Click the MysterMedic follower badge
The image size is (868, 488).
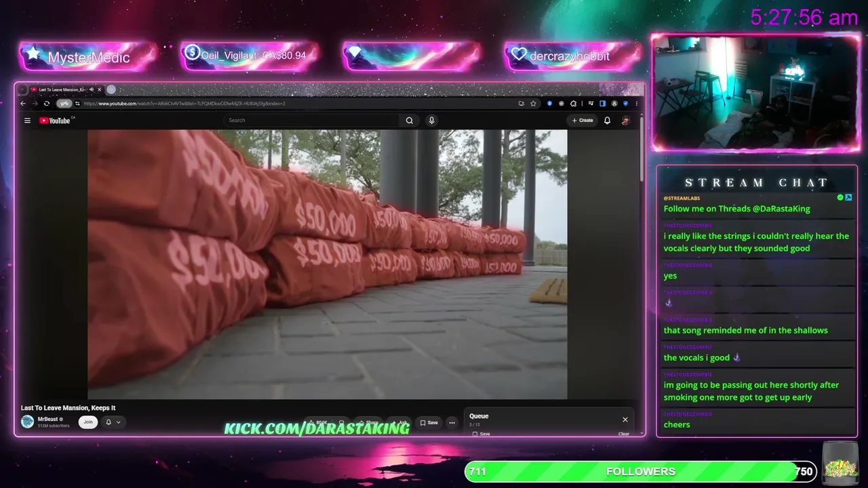pos(87,56)
